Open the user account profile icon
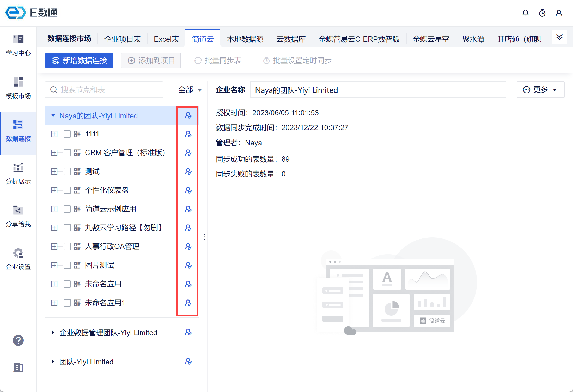This screenshot has height=392, width=573. coord(559,13)
